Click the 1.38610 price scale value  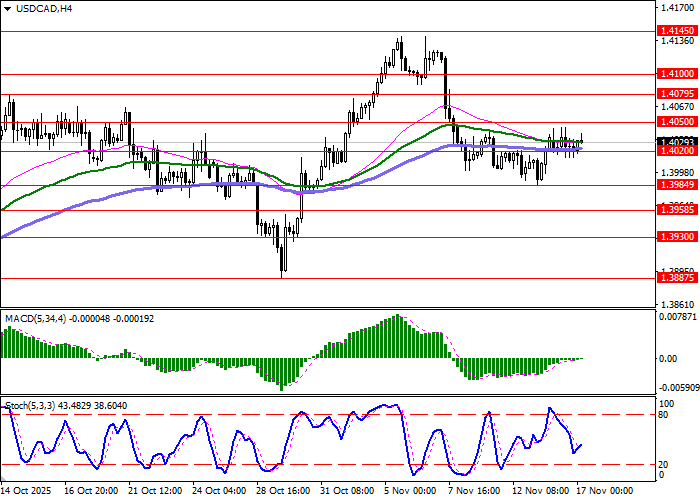678,305
